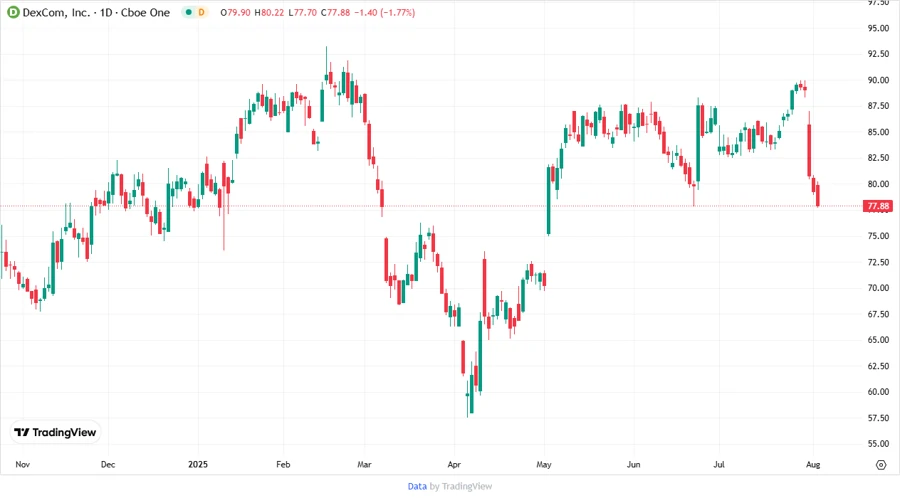900x498 pixels.
Task: Open the chart settings gear icon
Action: coord(881,465)
